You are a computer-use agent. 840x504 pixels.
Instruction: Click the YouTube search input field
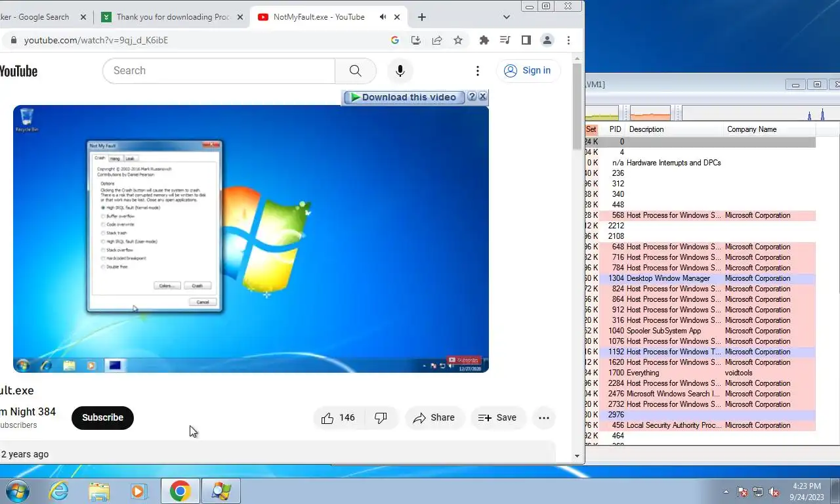[219, 71]
